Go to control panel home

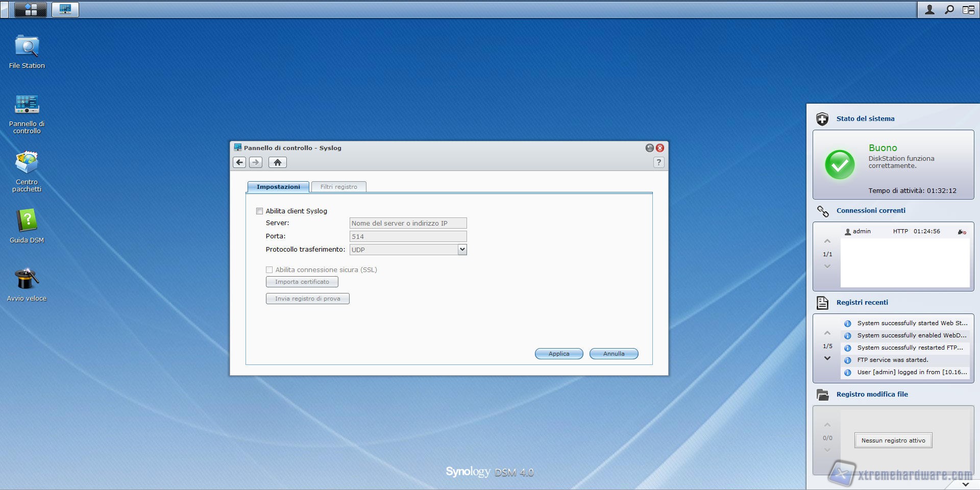tap(277, 162)
